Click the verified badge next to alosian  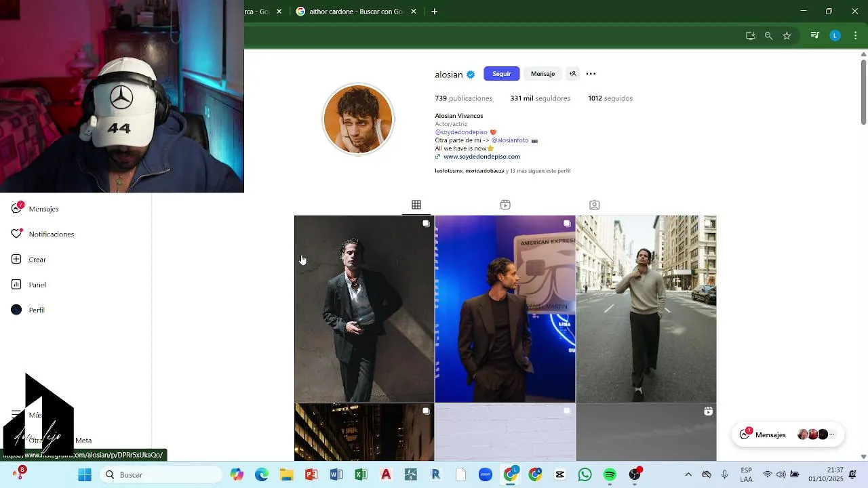coord(471,75)
